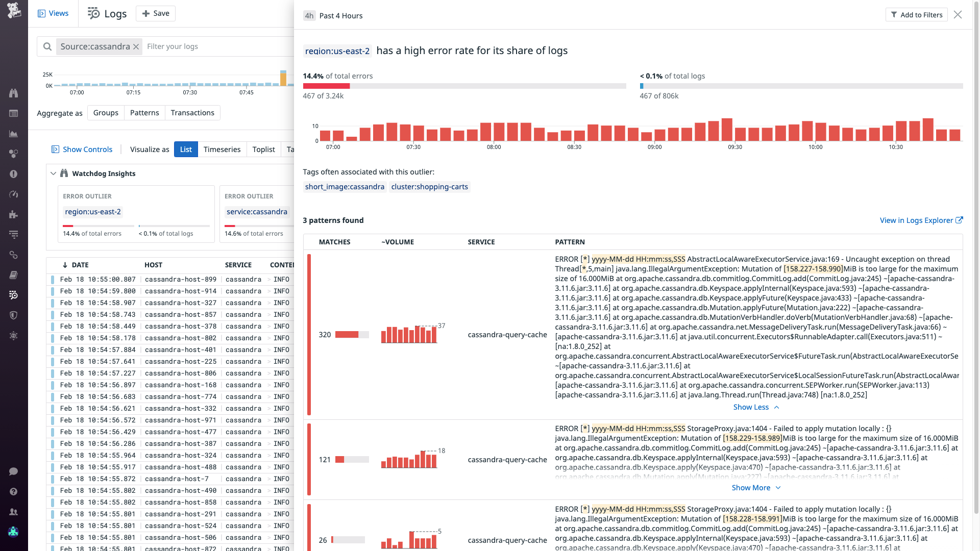Open the Monitors alert icon in the sidebar
980x551 pixels.
(x=14, y=174)
